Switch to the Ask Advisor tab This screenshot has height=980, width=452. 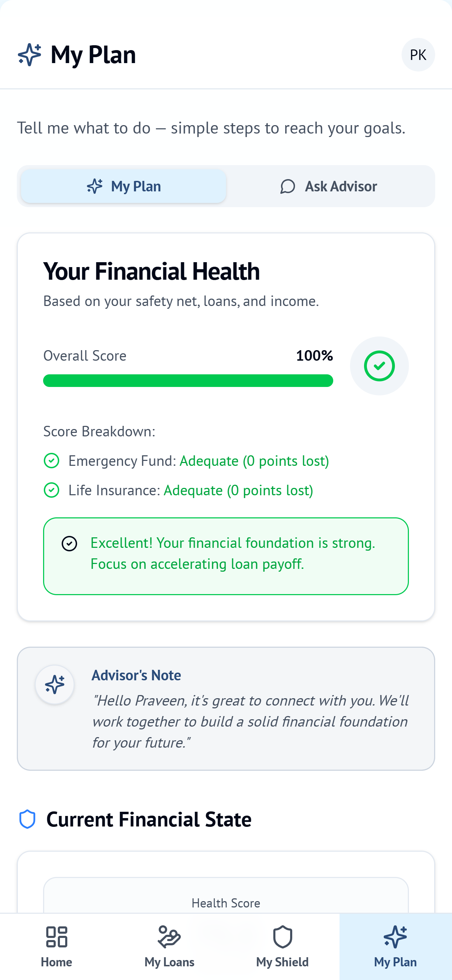click(330, 186)
